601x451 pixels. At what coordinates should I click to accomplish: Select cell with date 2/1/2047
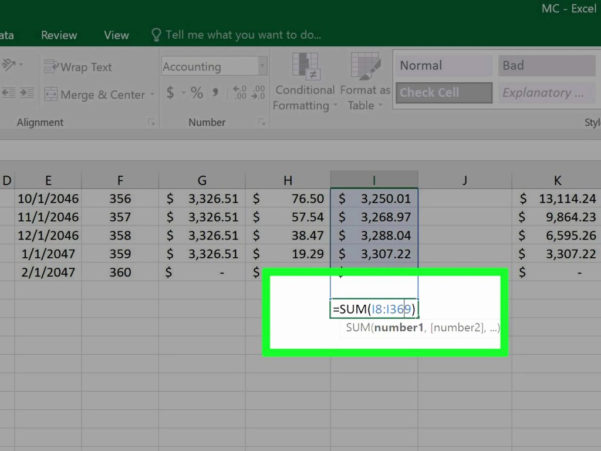point(48,272)
